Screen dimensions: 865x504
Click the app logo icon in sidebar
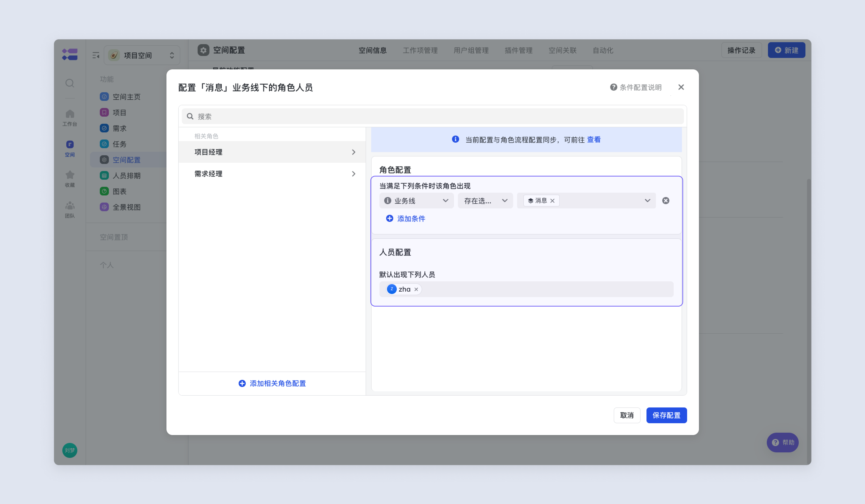click(x=70, y=55)
